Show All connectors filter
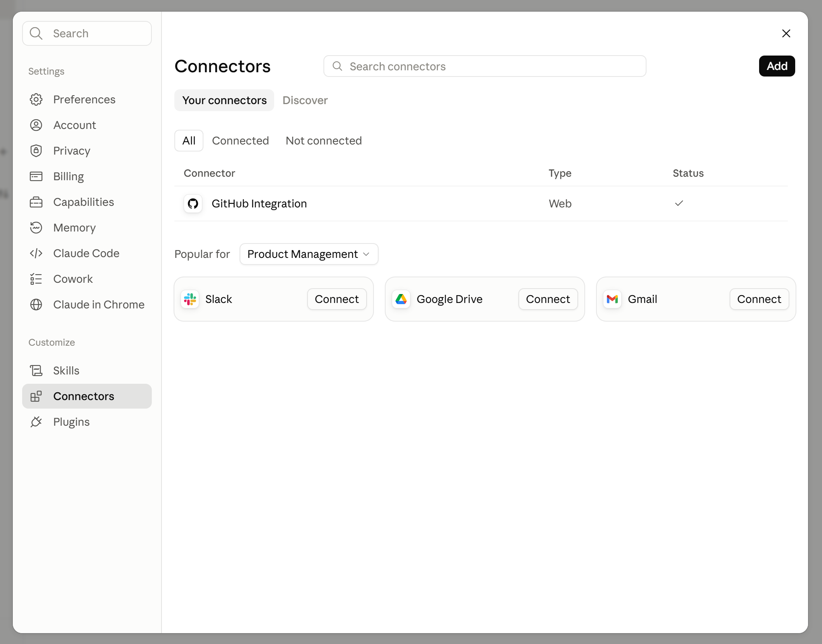The width and height of the screenshot is (822, 644). pyautogui.click(x=189, y=141)
